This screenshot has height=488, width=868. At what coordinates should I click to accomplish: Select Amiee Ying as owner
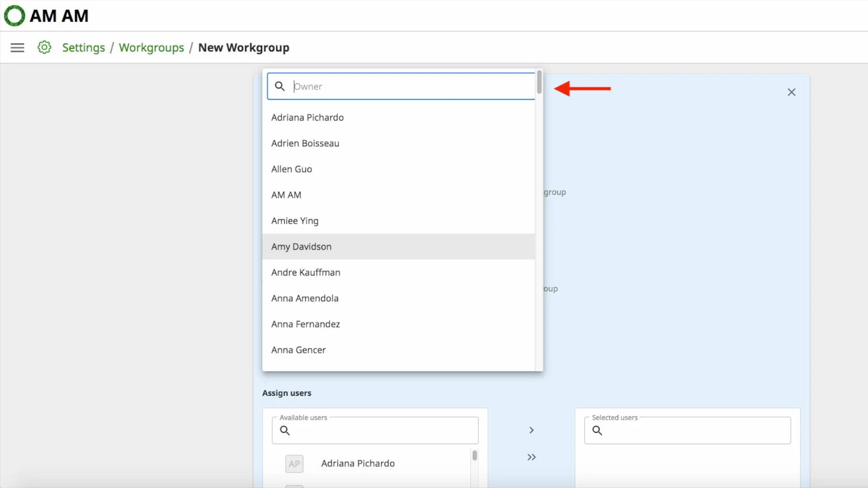coord(399,221)
